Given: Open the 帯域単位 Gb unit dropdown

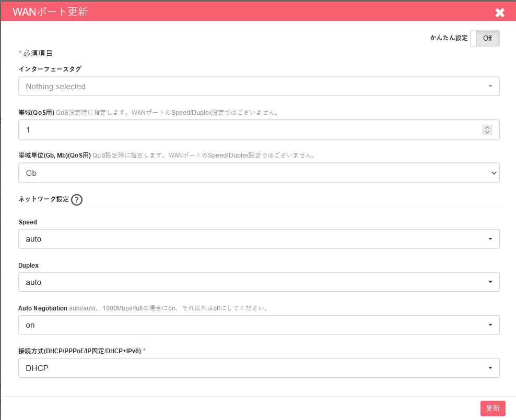Looking at the screenshot, I should [259, 173].
